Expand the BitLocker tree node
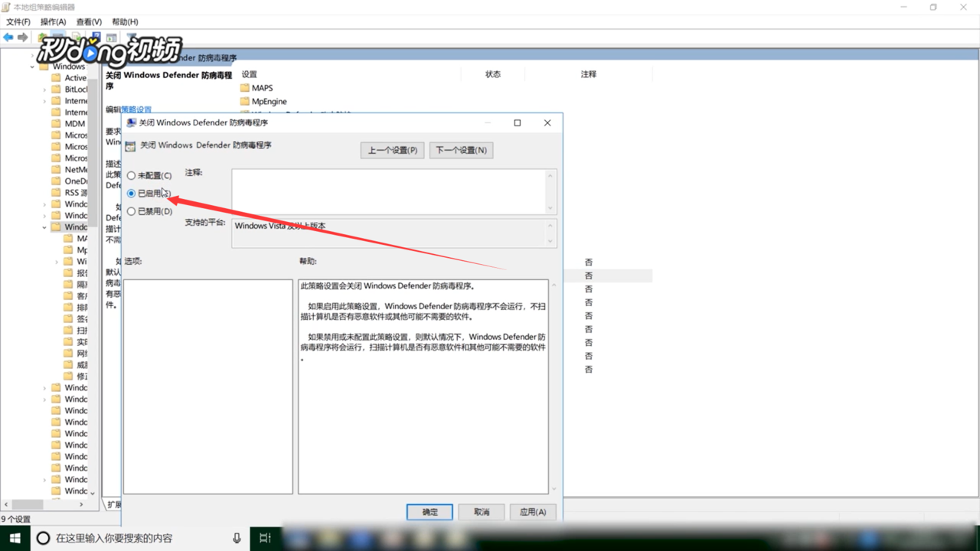This screenshot has height=551, width=980. (x=44, y=90)
